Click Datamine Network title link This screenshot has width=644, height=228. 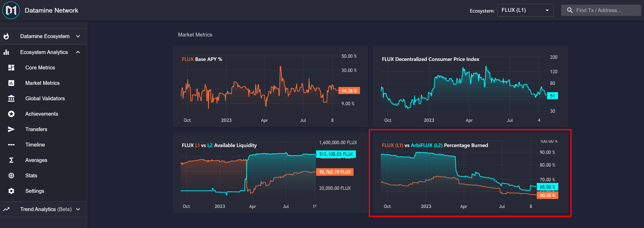pos(51,10)
